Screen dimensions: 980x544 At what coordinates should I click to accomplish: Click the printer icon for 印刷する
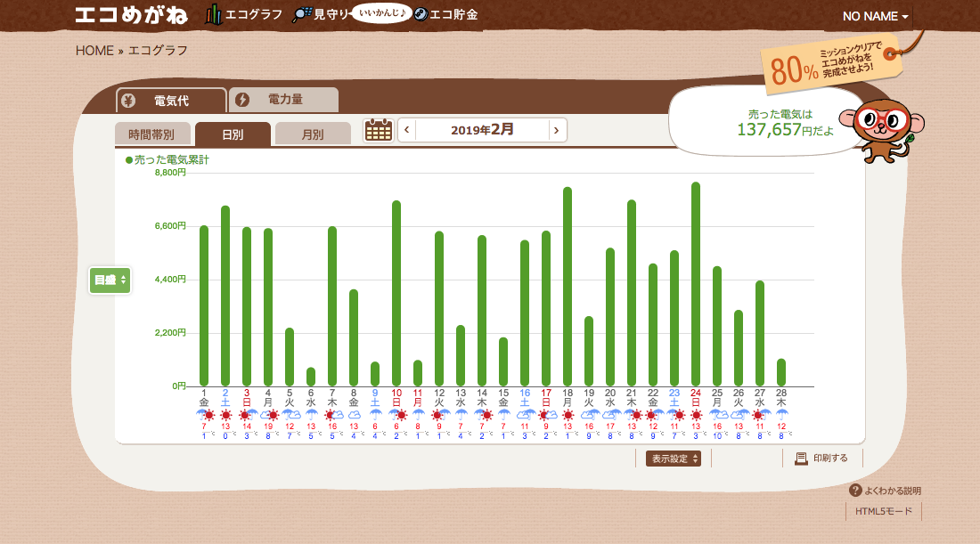tap(801, 459)
